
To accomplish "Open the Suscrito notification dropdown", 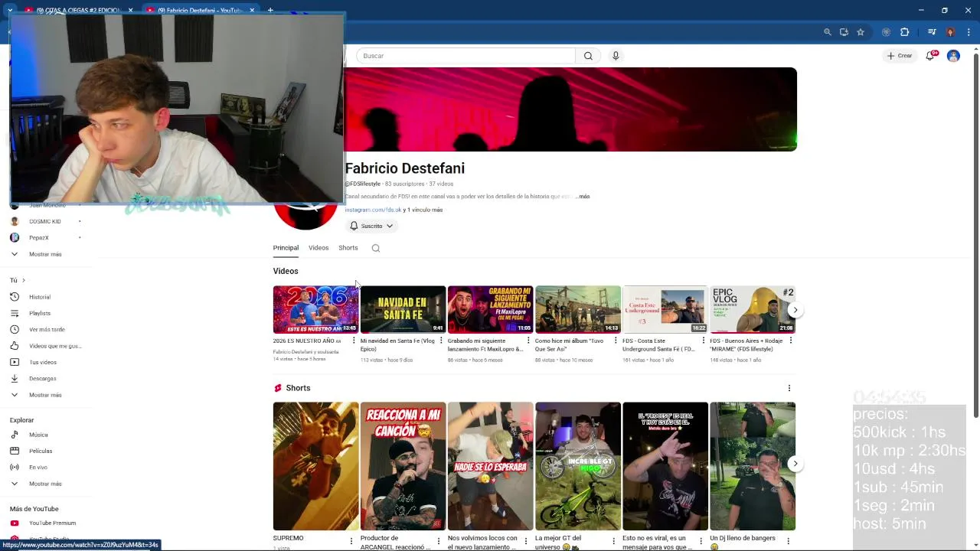I will pos(371,226).
